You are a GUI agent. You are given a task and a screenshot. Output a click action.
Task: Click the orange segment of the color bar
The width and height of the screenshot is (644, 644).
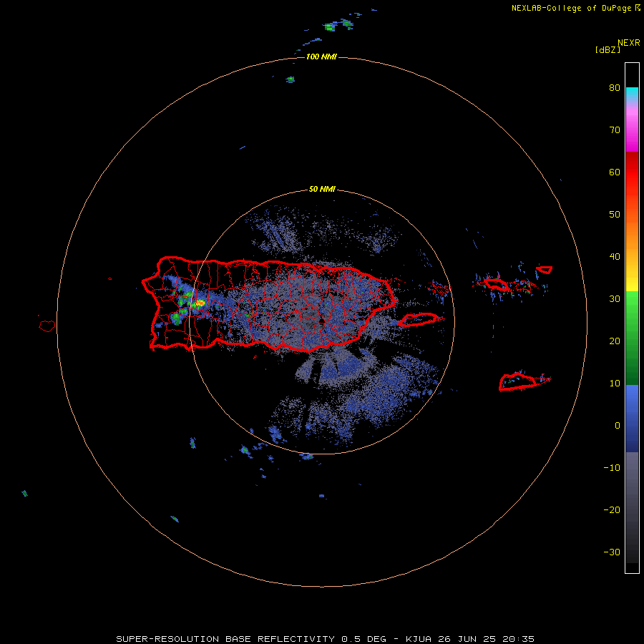pyautogui.click(x=632, y=236)
